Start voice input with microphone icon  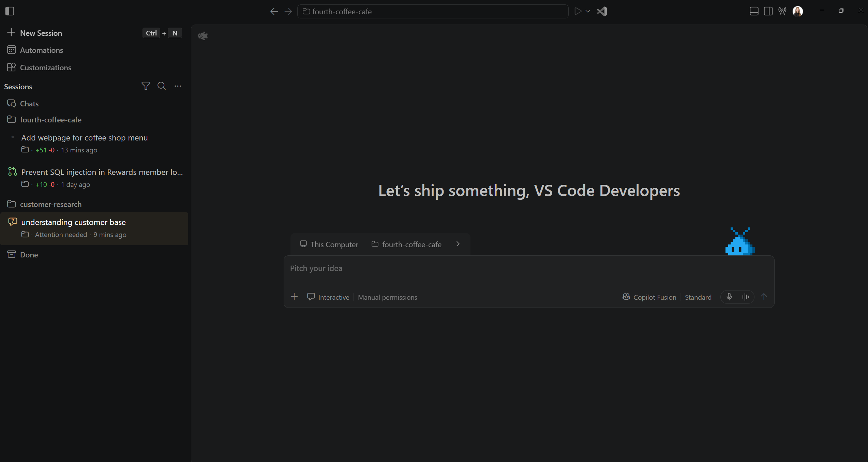coord(729,297)
